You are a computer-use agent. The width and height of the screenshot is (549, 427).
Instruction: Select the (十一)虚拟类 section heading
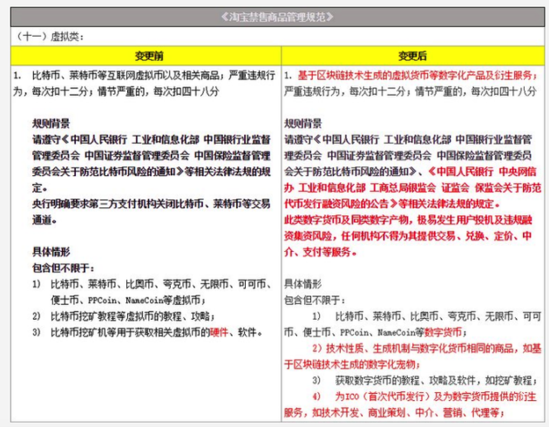(49, 36)
